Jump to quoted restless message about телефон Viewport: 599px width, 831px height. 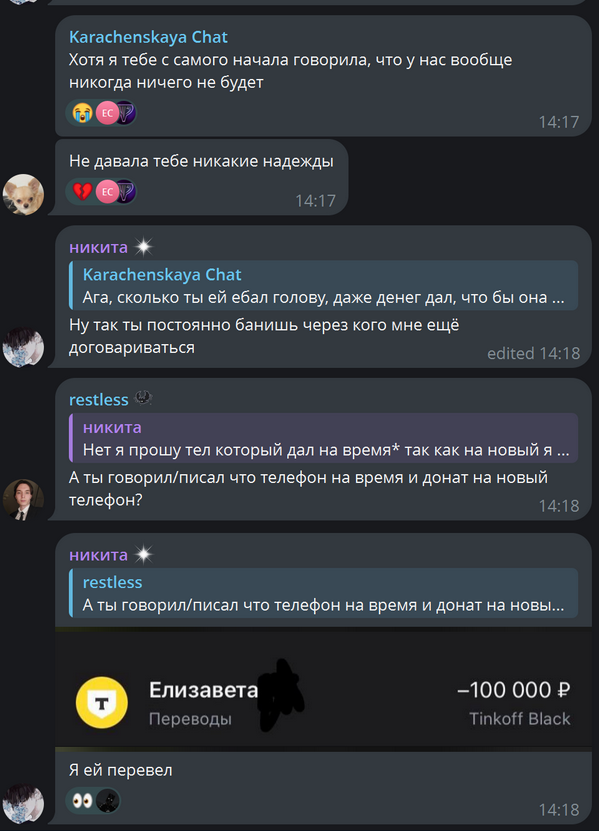tap(323, 593)
